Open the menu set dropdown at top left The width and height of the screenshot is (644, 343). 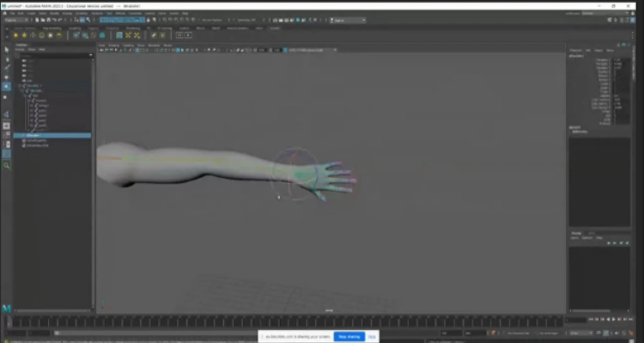point(16,20)
